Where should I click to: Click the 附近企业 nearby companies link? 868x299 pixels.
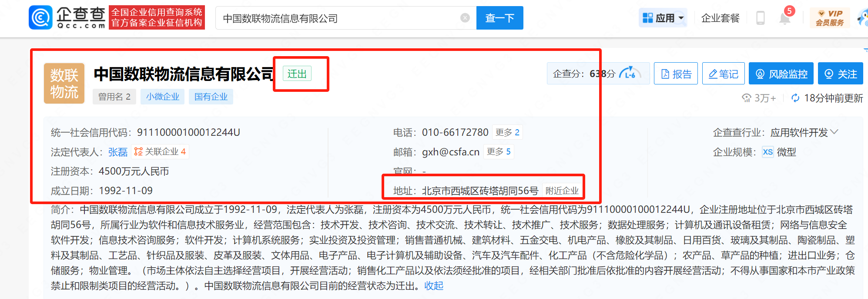pyautogui.click(x=562, y=191)
